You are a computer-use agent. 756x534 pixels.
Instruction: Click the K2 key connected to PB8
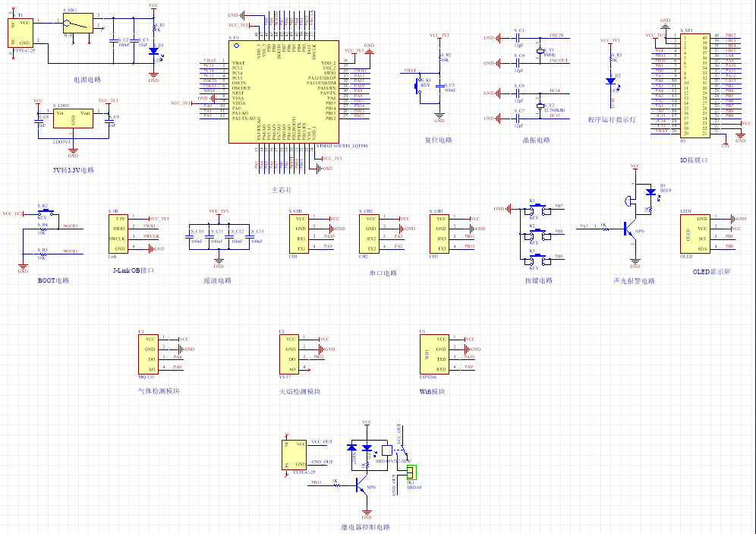(x=537, y=235)
